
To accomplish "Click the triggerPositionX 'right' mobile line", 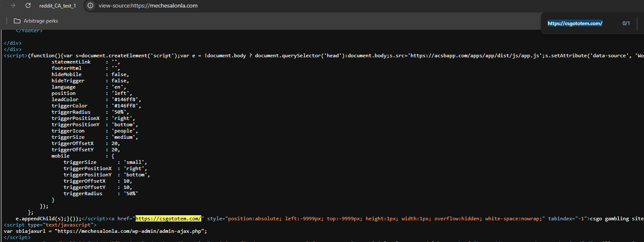I will (x=105, y=168).
